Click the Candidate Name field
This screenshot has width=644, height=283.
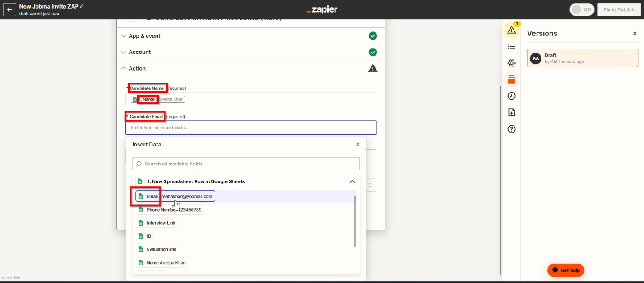251,99
